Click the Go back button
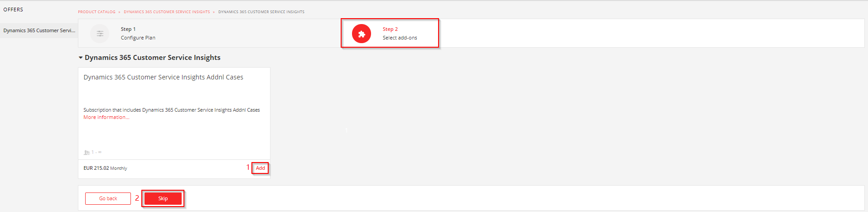The image size is (868, 212). click(x=108, y=198)
